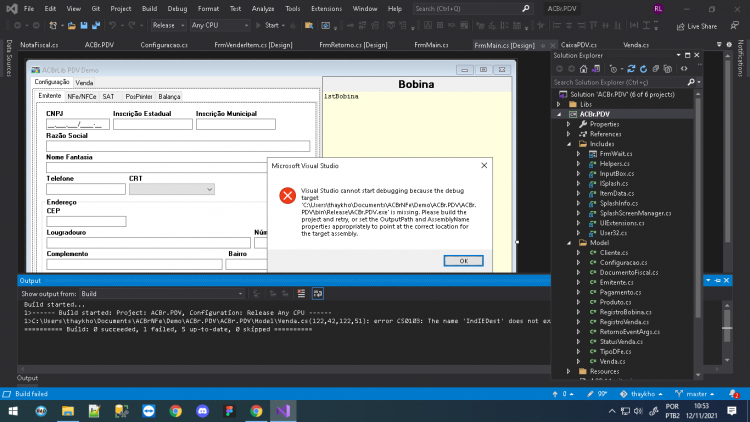Click the Start debugging button

271,25
